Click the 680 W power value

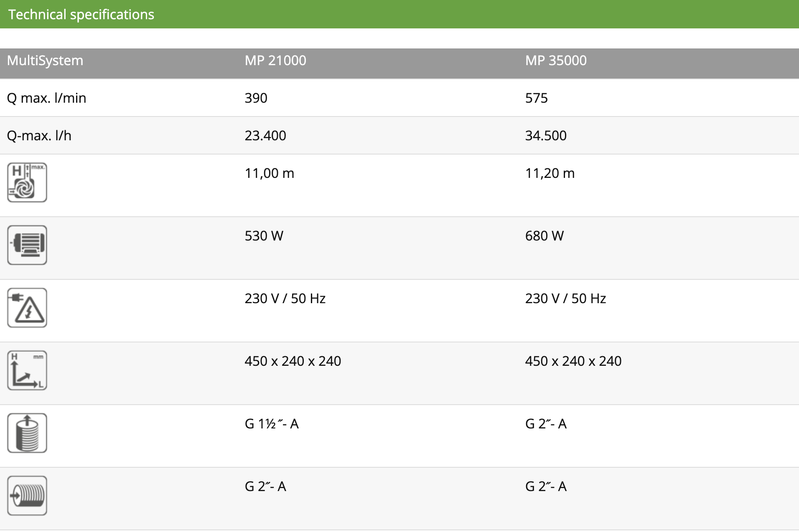click(545, 236)
